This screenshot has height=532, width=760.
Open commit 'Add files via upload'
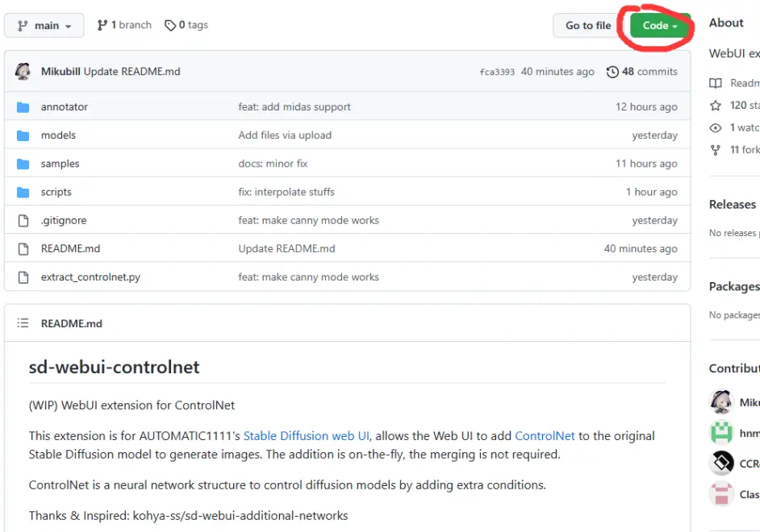coord(285,135)
